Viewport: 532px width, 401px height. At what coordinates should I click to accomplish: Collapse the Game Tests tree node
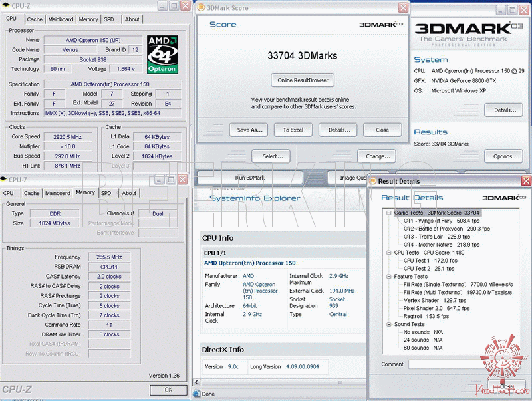tap(389, 213)
